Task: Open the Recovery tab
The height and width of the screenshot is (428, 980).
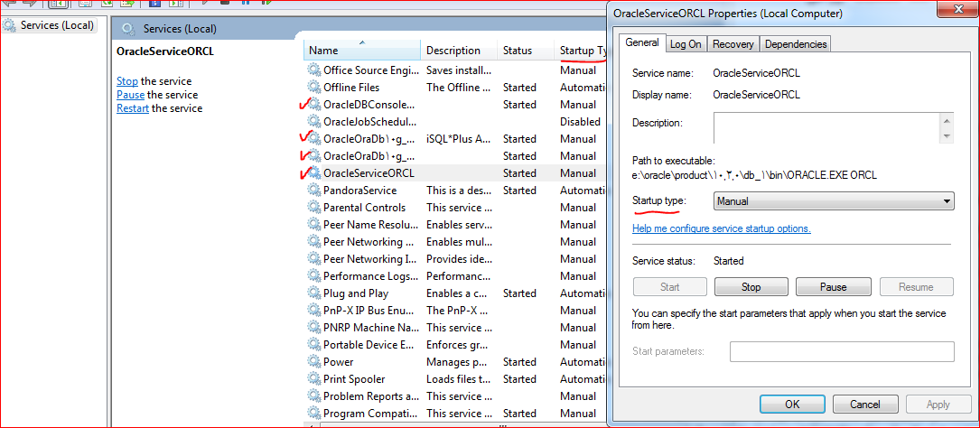Action: click(x=733, y=44)
